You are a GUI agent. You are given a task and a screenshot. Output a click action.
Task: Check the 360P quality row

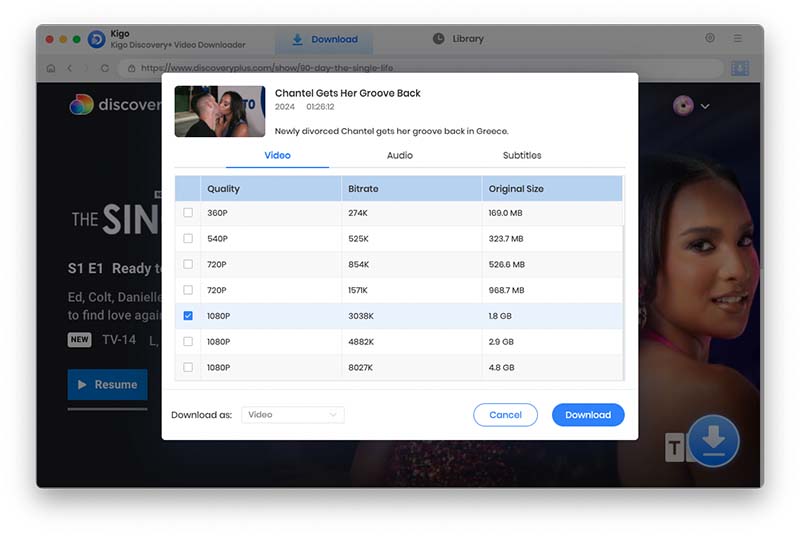(188, 213)
